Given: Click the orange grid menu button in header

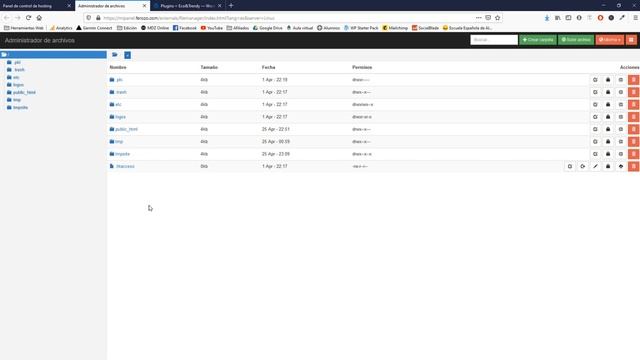Looking at the screenshot, I should 631,40.
